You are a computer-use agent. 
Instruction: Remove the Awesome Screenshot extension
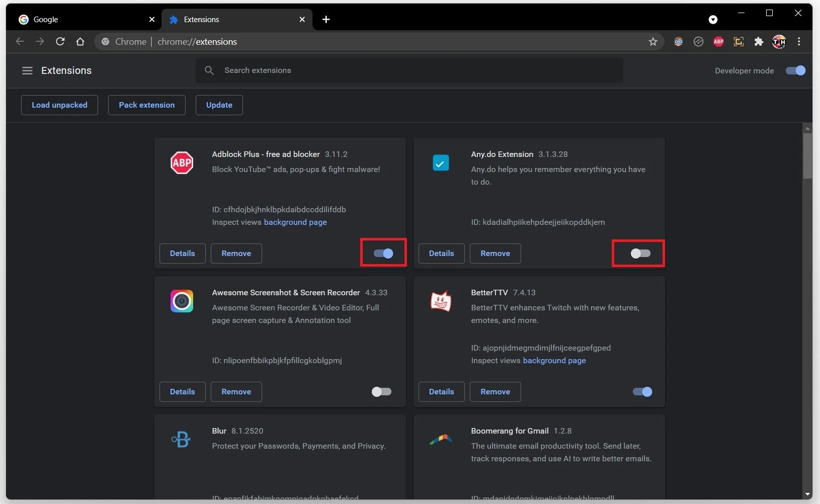click(x=236, y=392)
